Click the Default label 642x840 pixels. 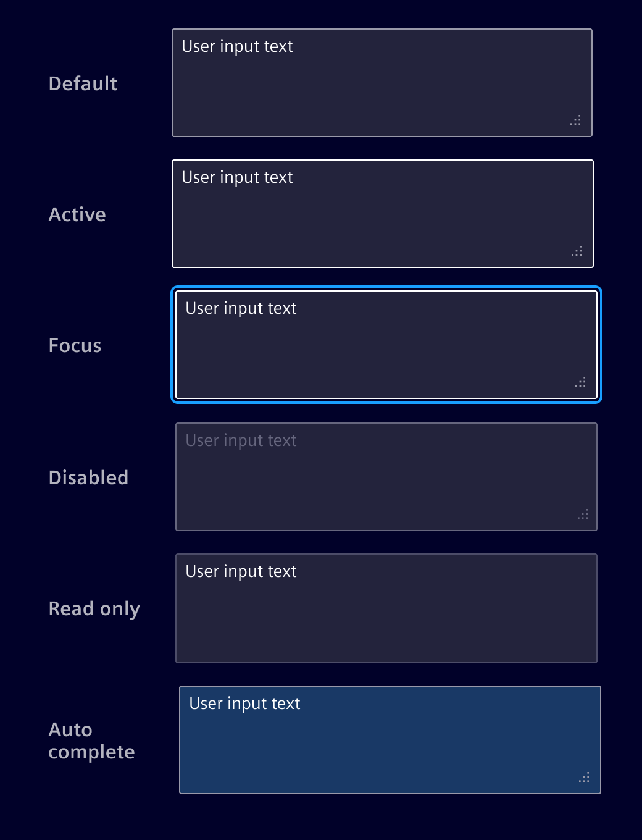pyautogui.click(x=83, y=83)
